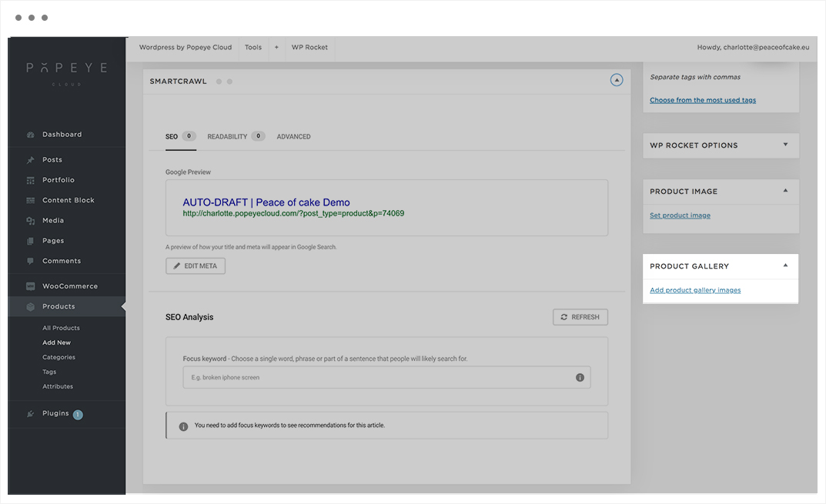826x504 pixels.
Task: Click the AUTO-DRAFT Google preview title
Action: tap(266, 202)
